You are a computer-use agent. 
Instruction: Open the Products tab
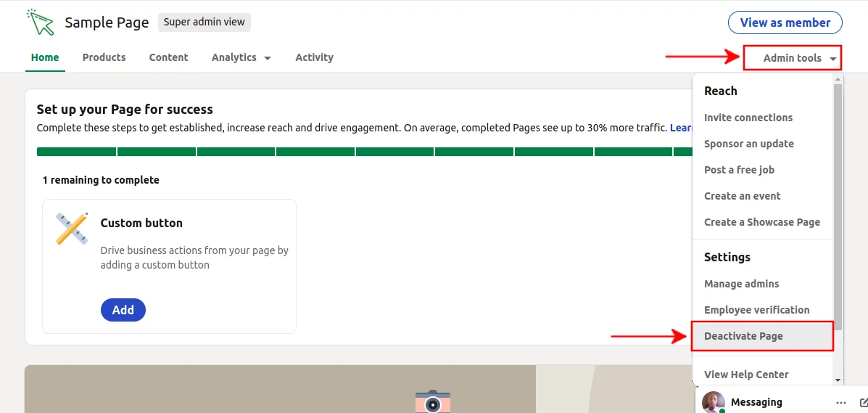(104, 57)
